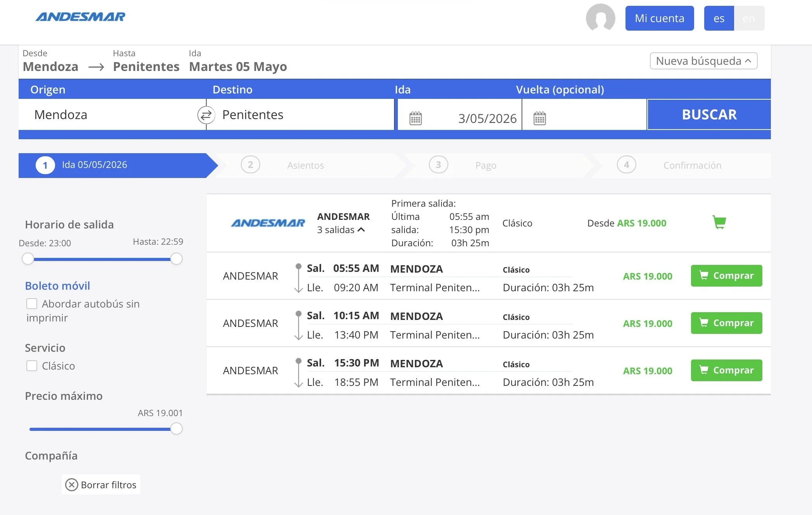This screenshot has height=515, width=812.
Task: Buy the 15:30 PM departure ticket
Action: 726,370
